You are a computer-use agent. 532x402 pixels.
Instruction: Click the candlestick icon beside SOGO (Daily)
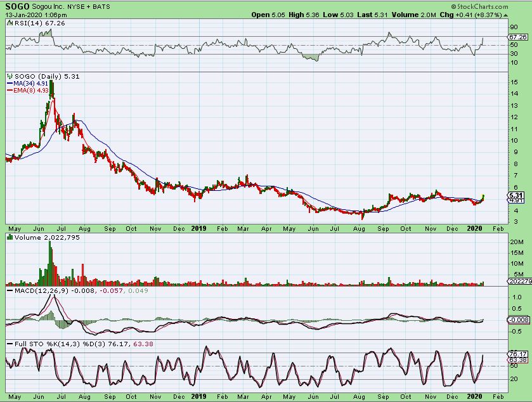coord(10,75)
